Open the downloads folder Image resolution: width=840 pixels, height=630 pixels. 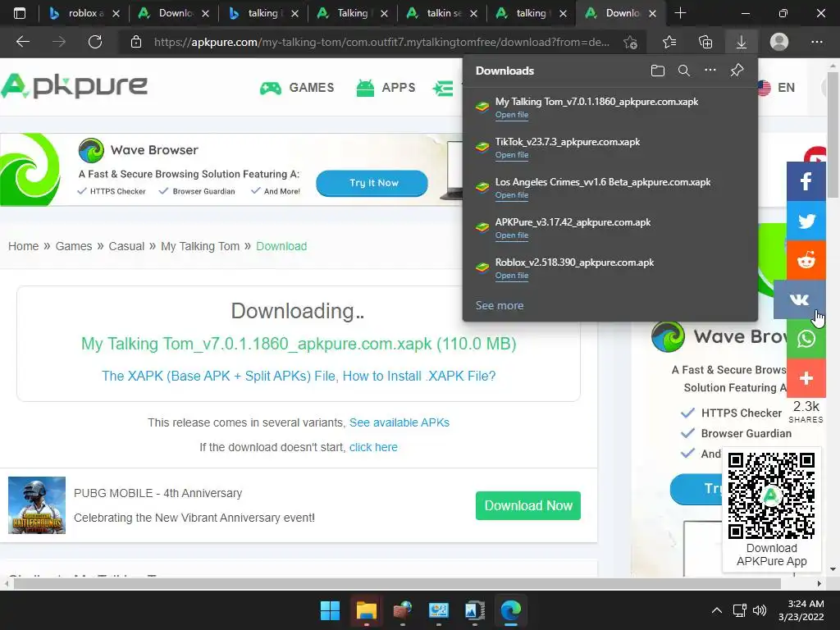click(x=658, y=71)
